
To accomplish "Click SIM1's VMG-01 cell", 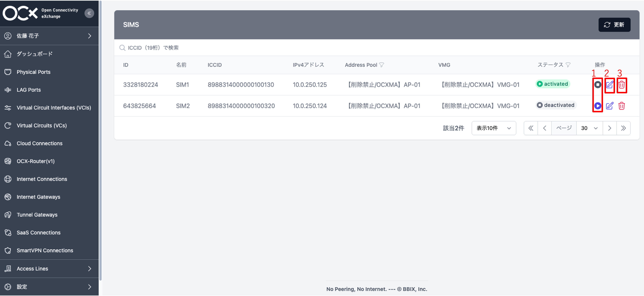I will (479, 85).
